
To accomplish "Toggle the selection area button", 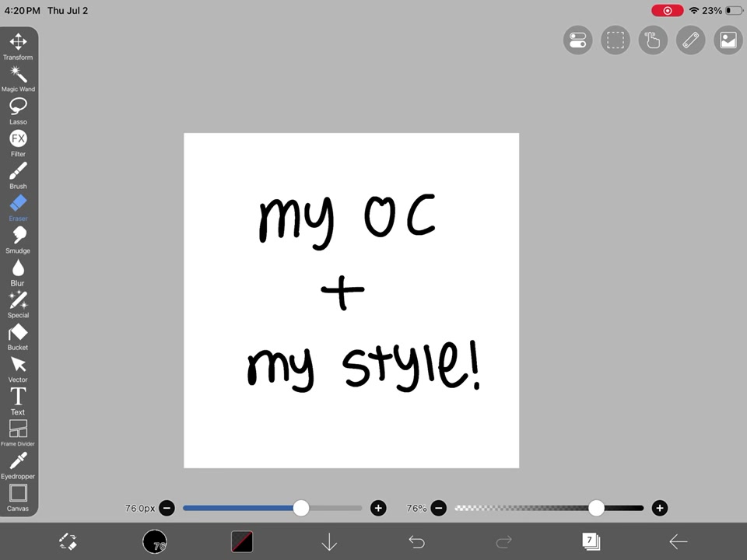I will 615,40.
